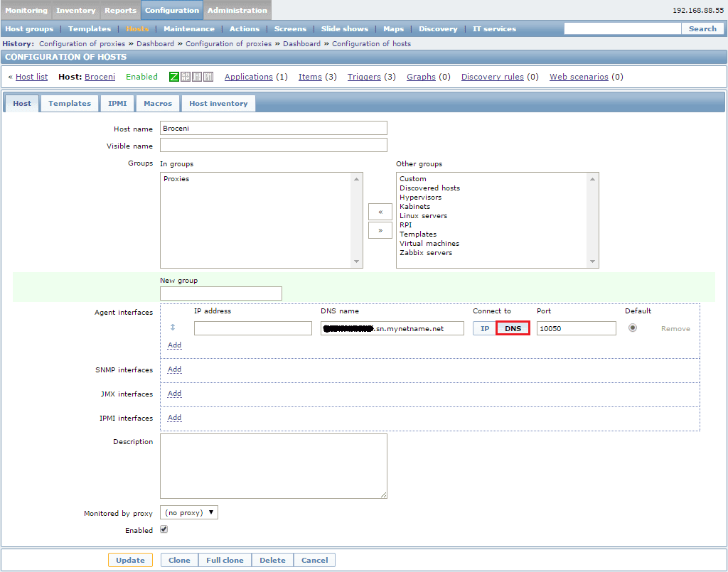Go to Hosts submenu
Viewport: 728px width, 572px height.
tap(137, 28)
